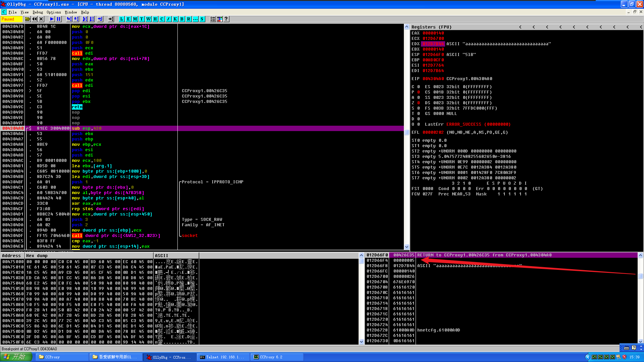Toggle the O flag value in registers
This screenshot has height=362, width=644.
click(419, 124)
